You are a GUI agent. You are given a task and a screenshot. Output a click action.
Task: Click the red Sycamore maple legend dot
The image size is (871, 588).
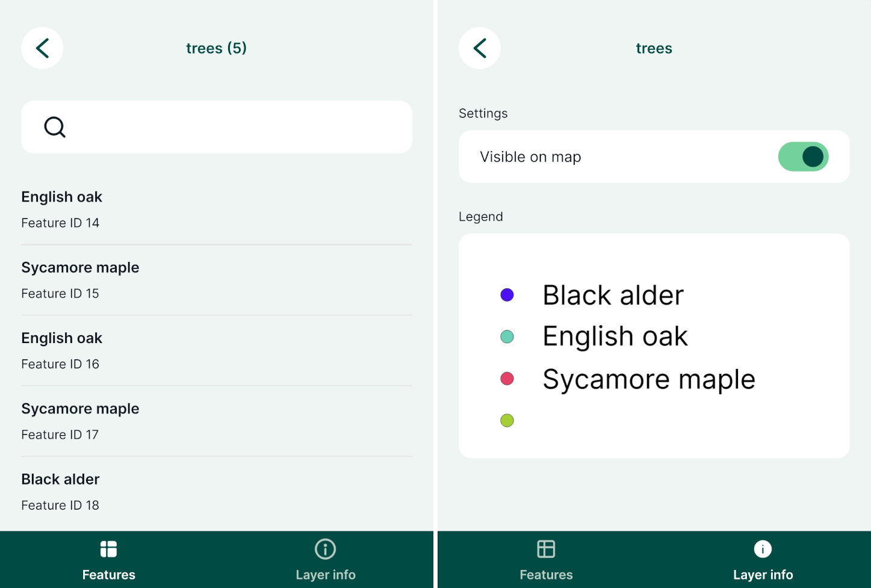pyautogui.click(x=507, y=379)
